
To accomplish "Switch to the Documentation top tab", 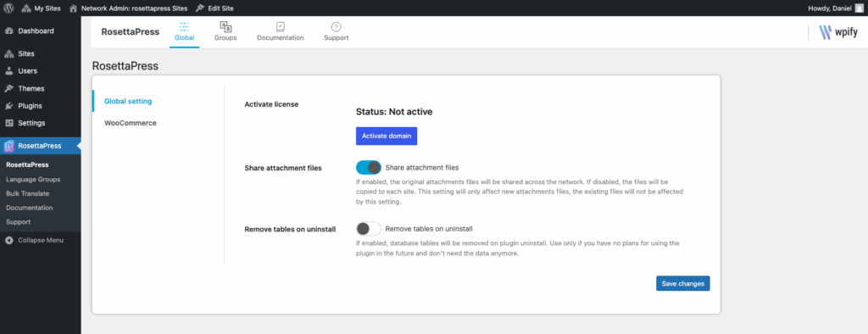I will pos(280,31).
